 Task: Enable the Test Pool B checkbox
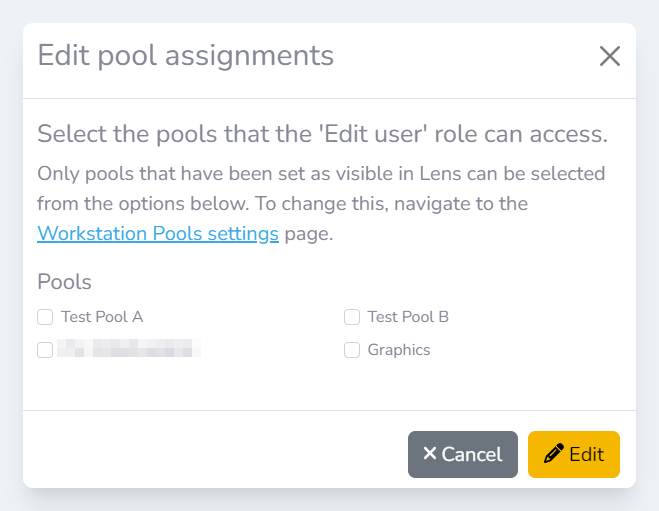[x=352, y=317]
